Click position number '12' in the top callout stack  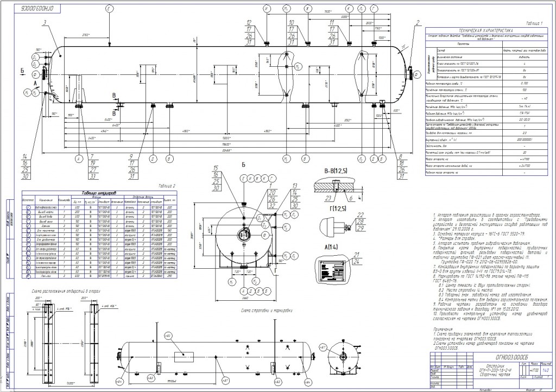coord(249,23)
